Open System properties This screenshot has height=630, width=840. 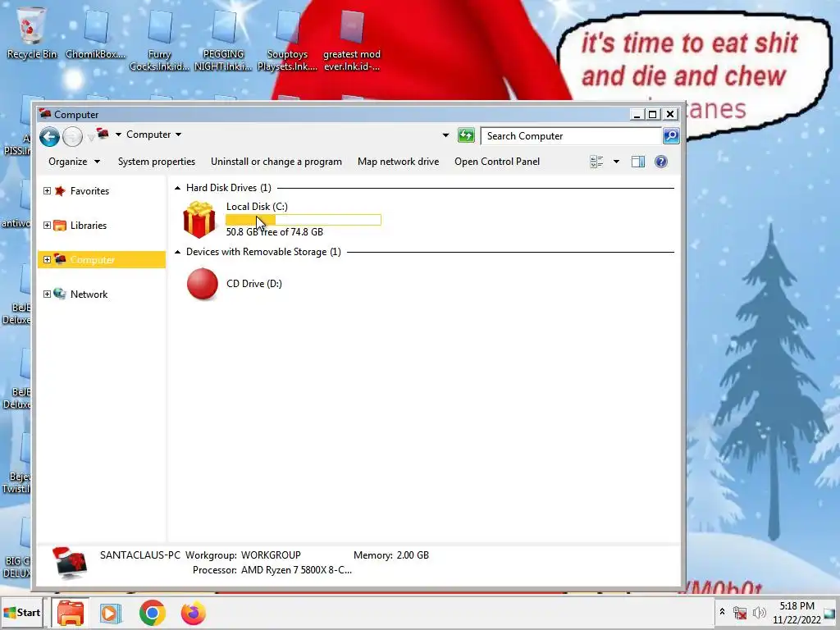tap(157, 162)
